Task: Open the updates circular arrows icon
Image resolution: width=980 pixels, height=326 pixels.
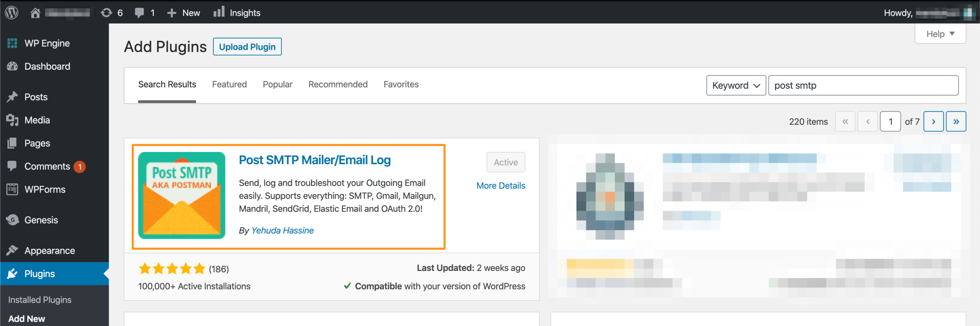Action: pos(106,13)
